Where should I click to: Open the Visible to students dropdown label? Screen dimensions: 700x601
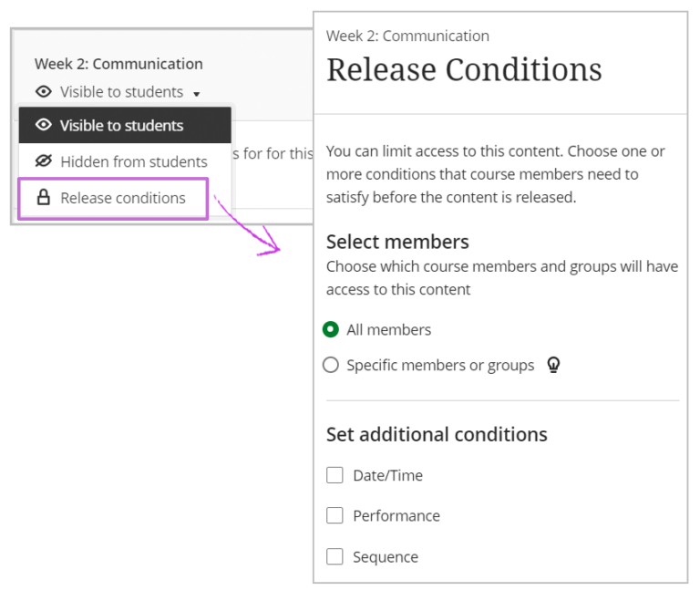pyautogui.click(x=121, y=92)
